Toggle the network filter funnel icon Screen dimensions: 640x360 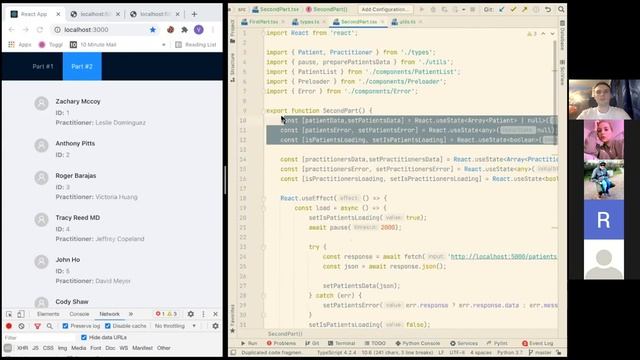tap(38, 326)
